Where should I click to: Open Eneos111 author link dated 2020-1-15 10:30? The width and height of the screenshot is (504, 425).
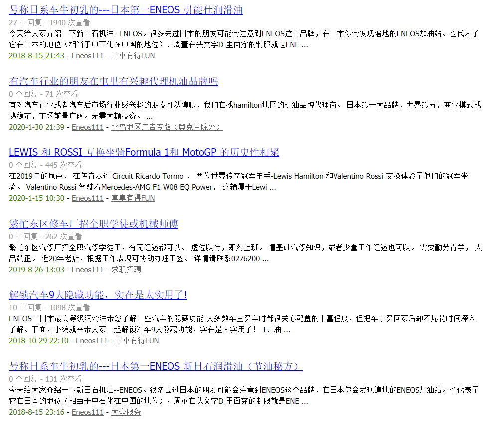(87, 198)
